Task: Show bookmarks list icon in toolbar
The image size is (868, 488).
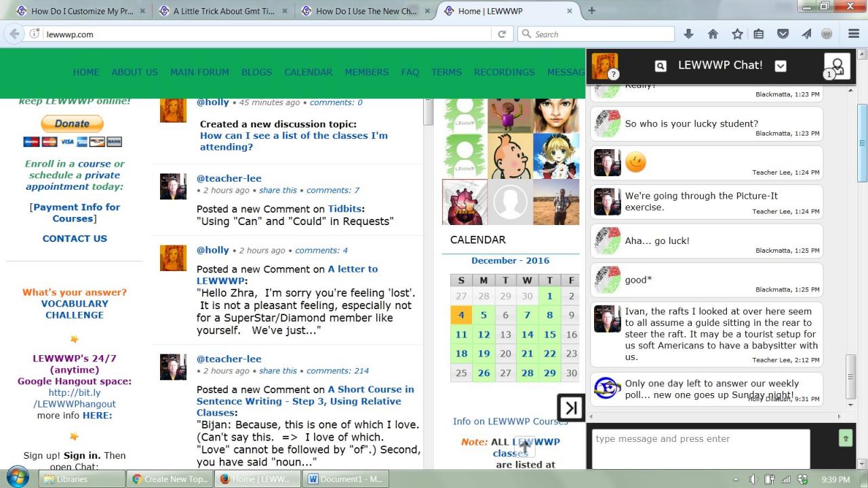Action: [759, 34]
